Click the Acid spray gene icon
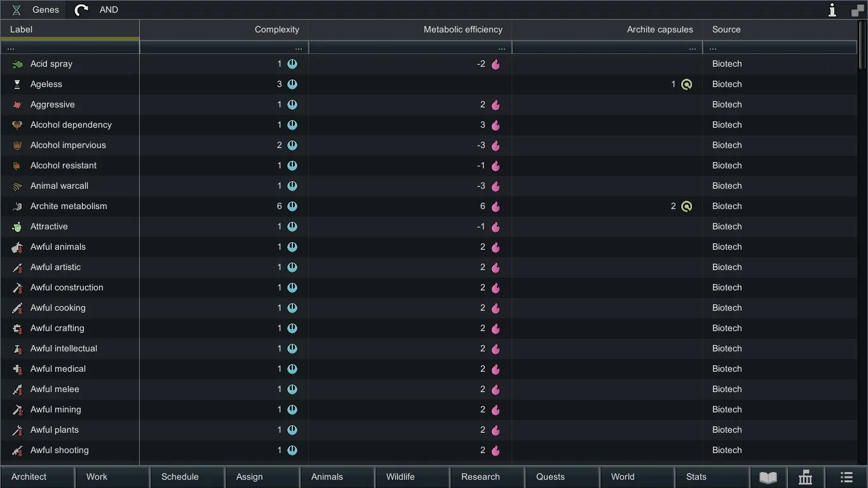The image size is (868, 488). [18, 64]
